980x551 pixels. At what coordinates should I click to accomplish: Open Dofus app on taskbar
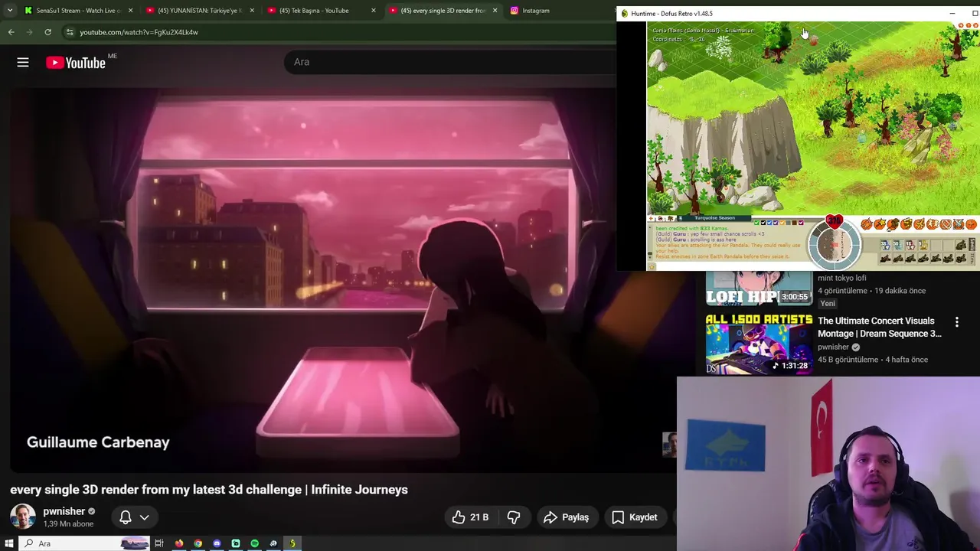point(292,543)
